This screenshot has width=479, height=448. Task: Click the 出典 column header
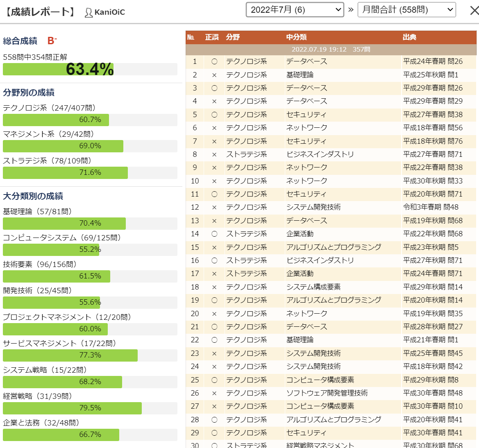coord(410,37)
